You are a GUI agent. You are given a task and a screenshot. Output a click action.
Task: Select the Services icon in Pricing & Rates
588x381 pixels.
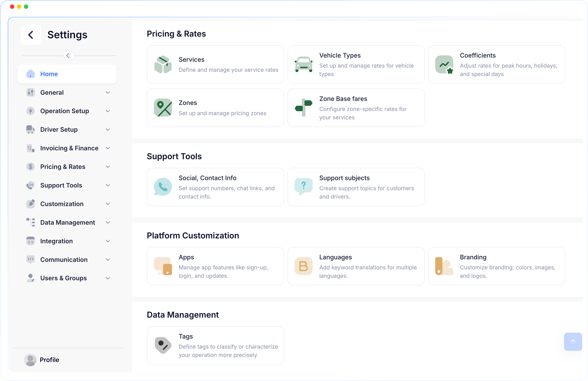[163, 64]
